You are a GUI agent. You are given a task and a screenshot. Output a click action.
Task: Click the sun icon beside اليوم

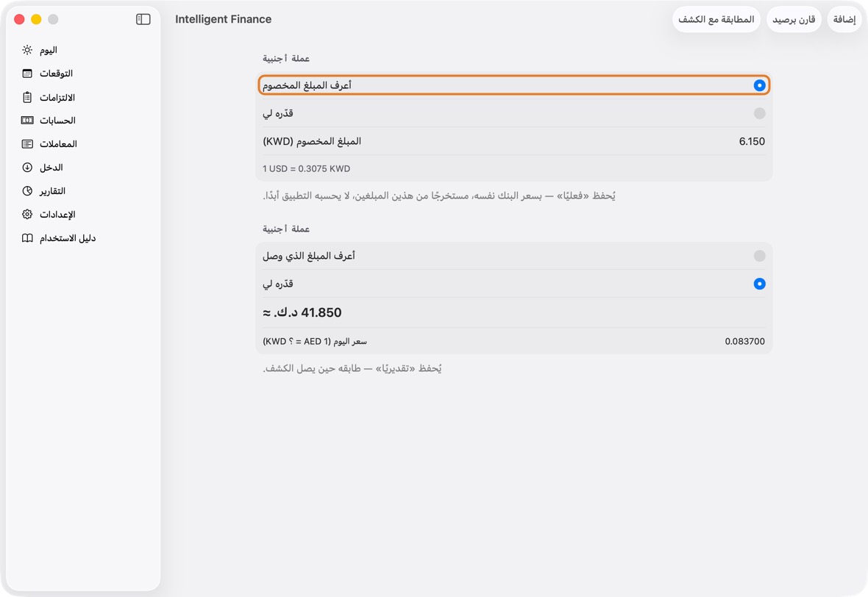point(27,50)
